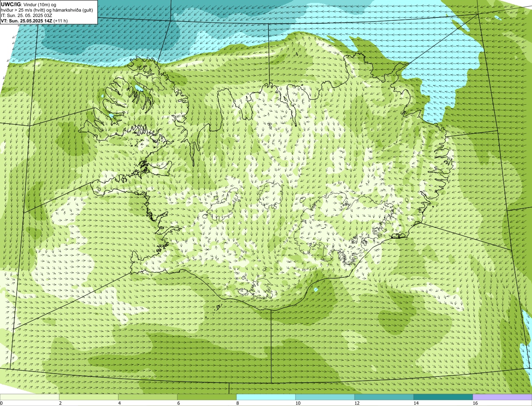Click the legend scale label '12'

357,403
